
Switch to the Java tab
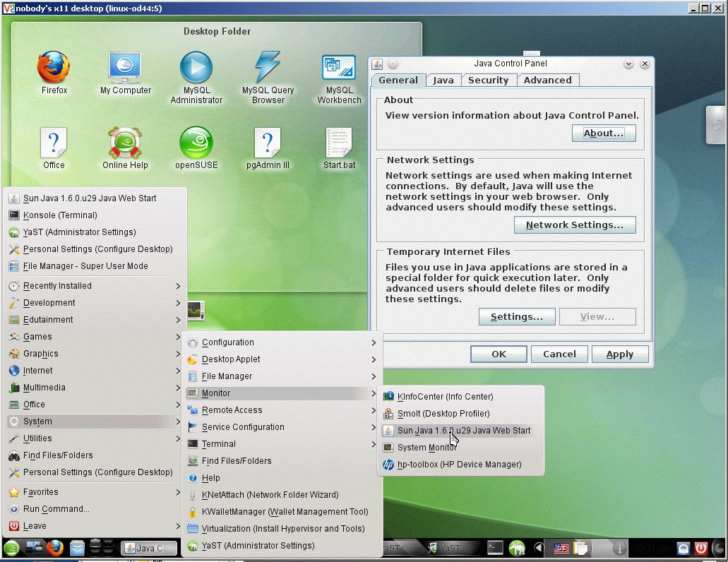pos(443,80)
